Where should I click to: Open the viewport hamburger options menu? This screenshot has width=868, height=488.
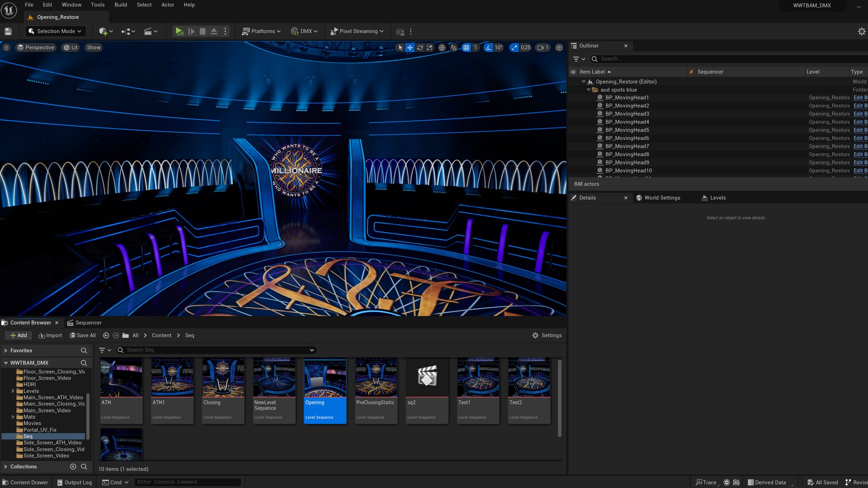click(x=6, y=47)
